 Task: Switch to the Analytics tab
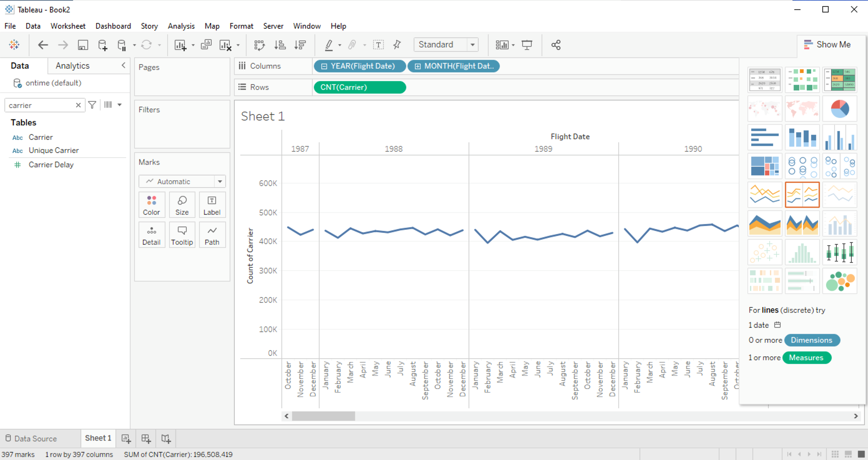pyautogui.click(x=72, y=66)
